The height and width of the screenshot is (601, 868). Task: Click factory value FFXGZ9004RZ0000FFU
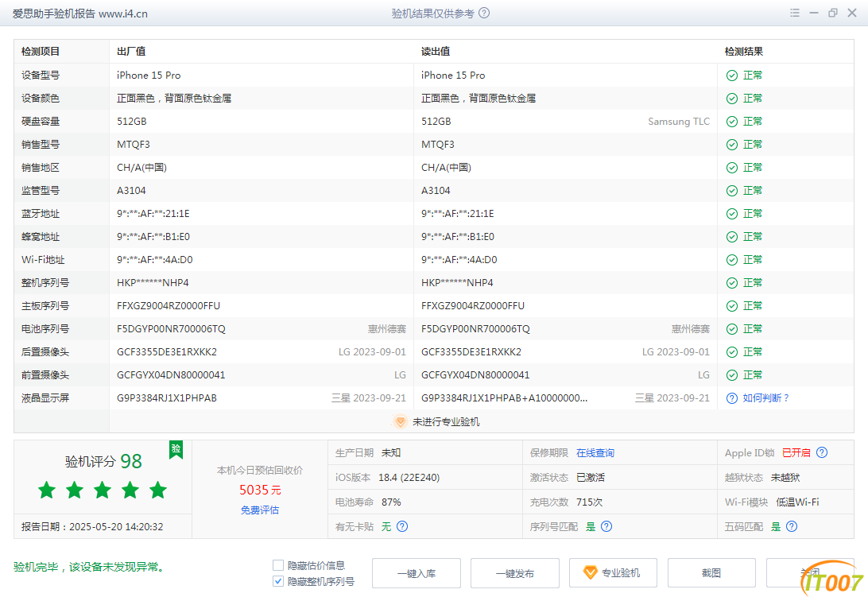pos(169,306)
